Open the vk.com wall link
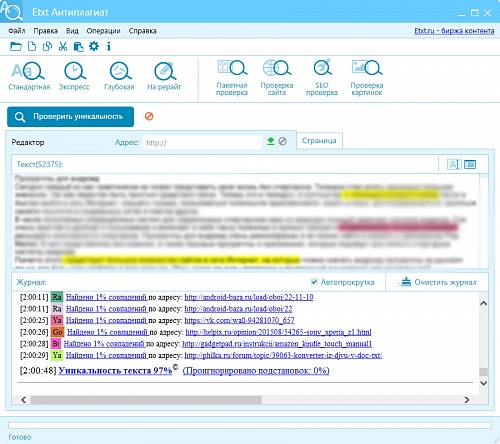This screenshot has height=444, width=500. pyautogui.click(x=239, y=320)
